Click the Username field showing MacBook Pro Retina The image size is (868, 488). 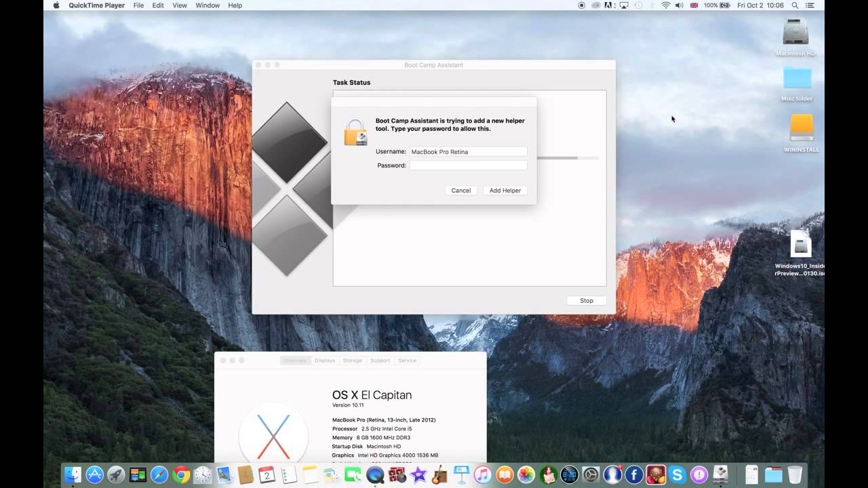tap(468, 152)
